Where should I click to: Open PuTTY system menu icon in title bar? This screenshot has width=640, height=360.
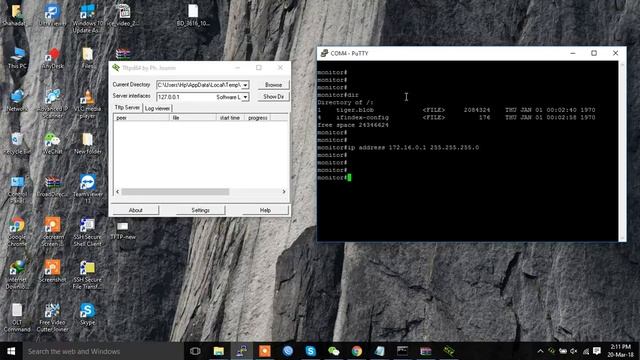(x=324, y=53)
